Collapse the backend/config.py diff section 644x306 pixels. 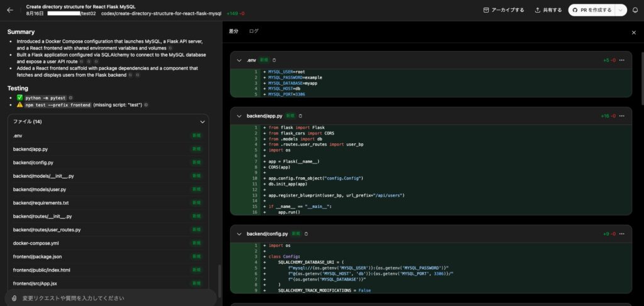239,234
